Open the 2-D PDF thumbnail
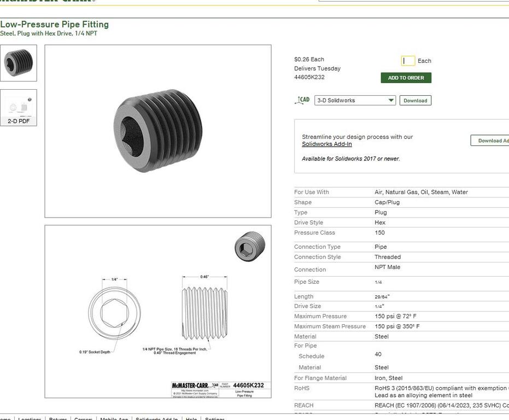The width and height of the screenshot is (509, 420). 19,108
